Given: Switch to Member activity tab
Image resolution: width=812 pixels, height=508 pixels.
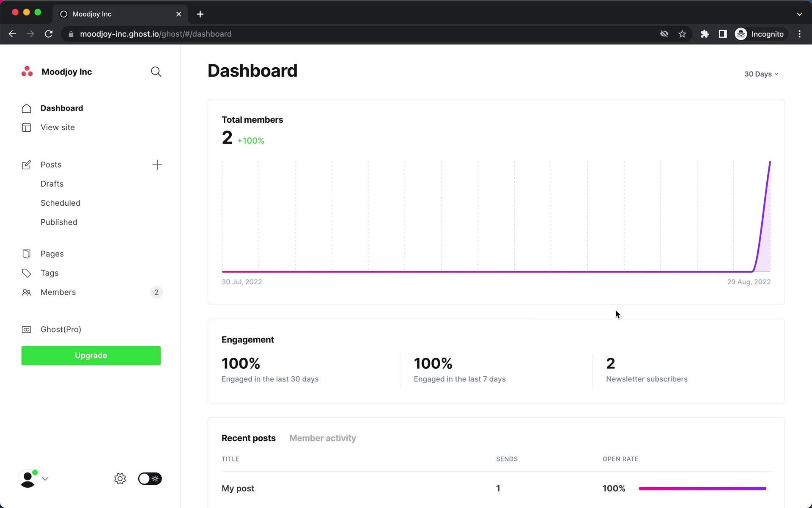Looking at the screenshot, I should point(322,438).
